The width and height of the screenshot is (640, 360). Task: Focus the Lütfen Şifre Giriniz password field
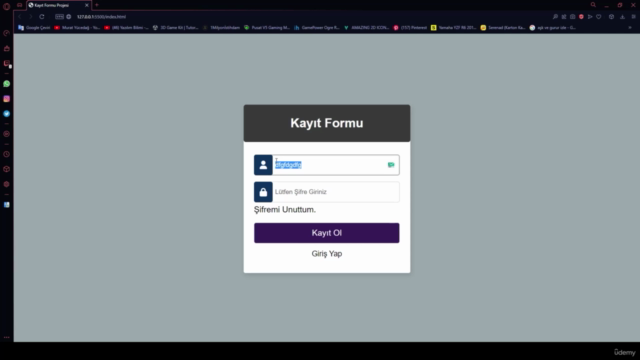[336, 192]
